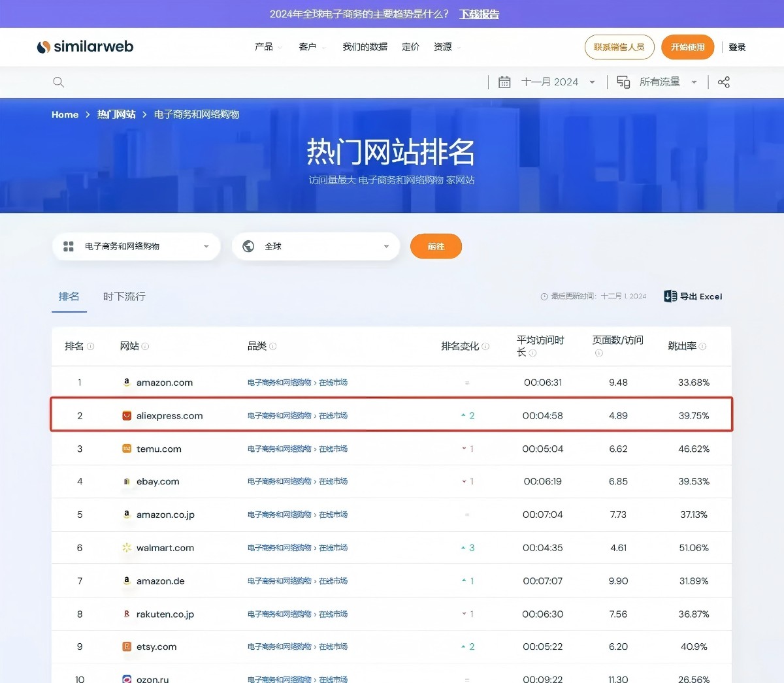The image size is (784, 683).
Task: Open walmart.com site link
Action: point(165,548)
